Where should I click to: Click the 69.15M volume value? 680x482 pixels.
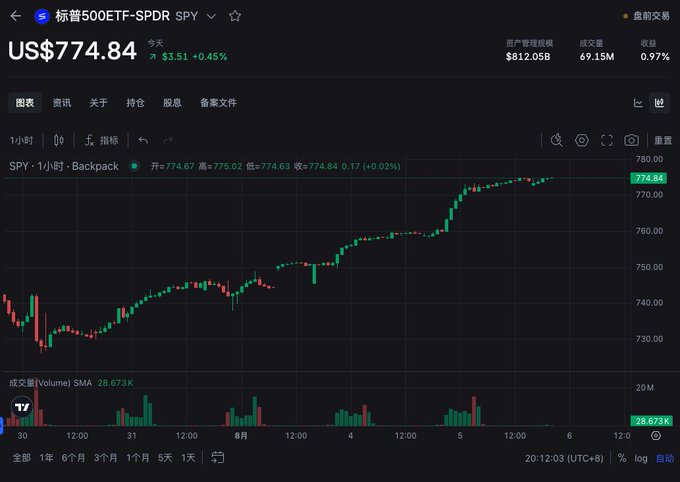pos(597,56)
